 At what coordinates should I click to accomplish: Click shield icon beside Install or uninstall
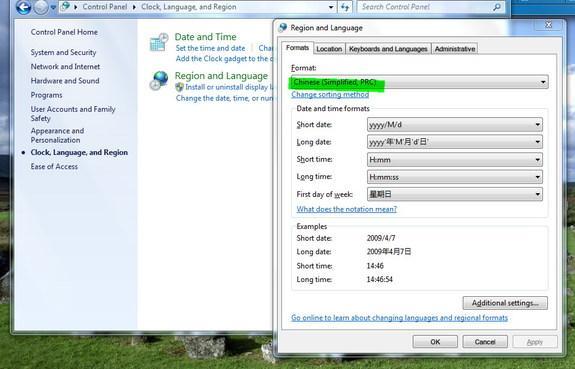pos(179,87)
